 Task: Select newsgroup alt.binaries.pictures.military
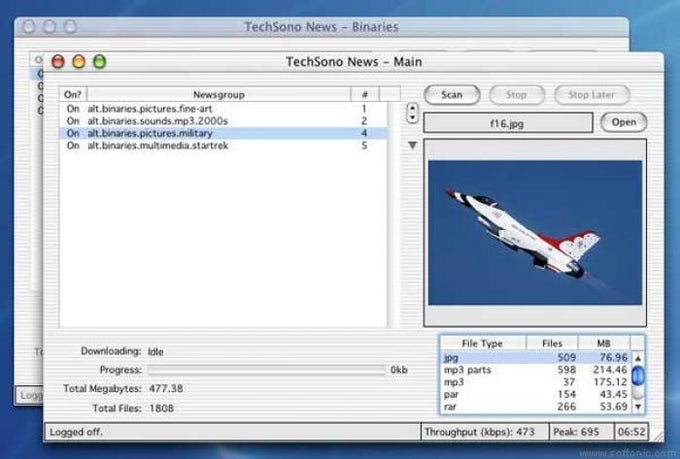pos(223,133)
